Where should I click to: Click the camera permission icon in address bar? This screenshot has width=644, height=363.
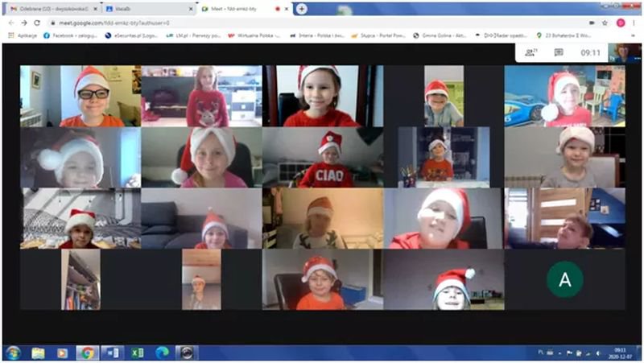(592, 23)
